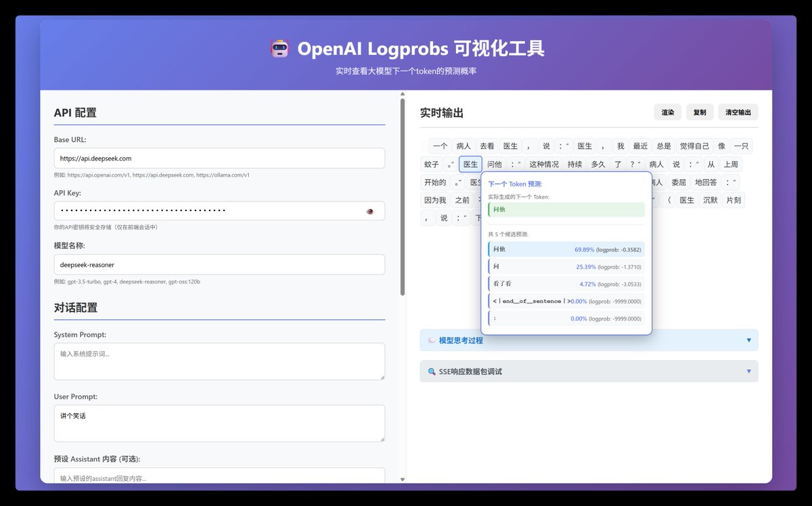Viewport: 812px width, 506px height.
Task: Select the end_of_sentence candidate row
Action: point(566,301)
